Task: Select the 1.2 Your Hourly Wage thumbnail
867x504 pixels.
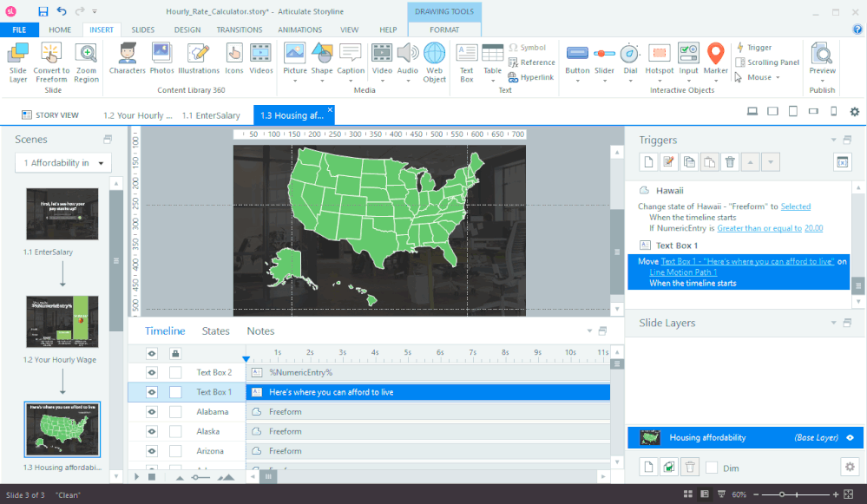Action: point(62,322)
